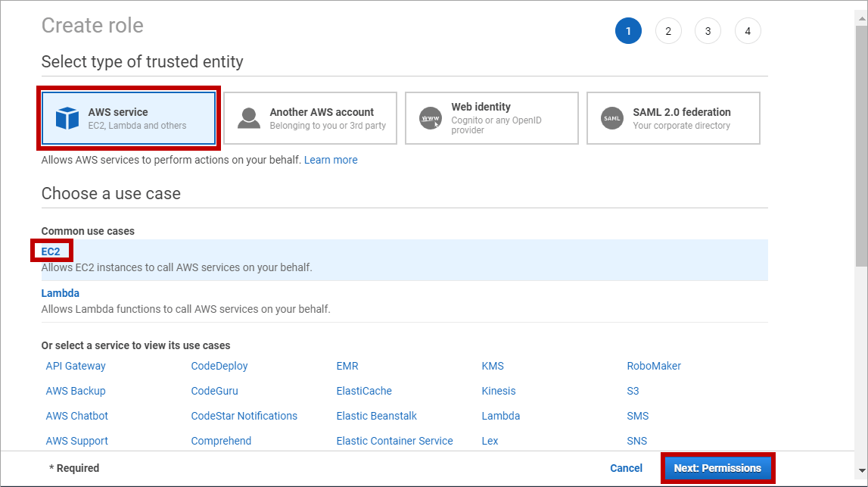Click the AWS service cube icon
The width and height of the screenshot is (868, 487).
coord(67,118)
